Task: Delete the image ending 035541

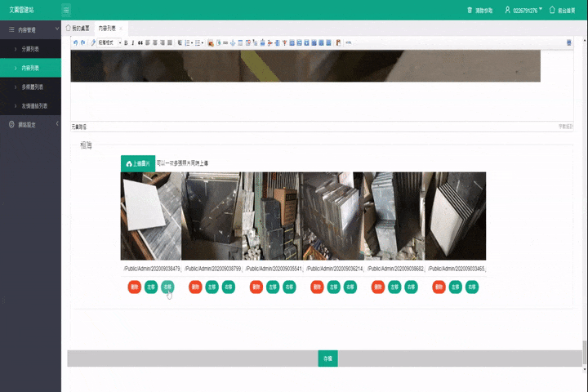Action: point(256,287)
